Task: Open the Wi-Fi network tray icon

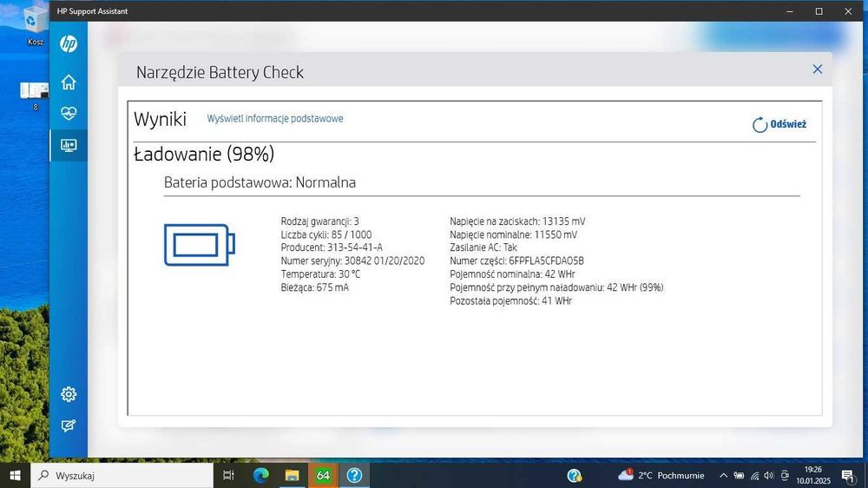Action: click(x=754, y=475)
